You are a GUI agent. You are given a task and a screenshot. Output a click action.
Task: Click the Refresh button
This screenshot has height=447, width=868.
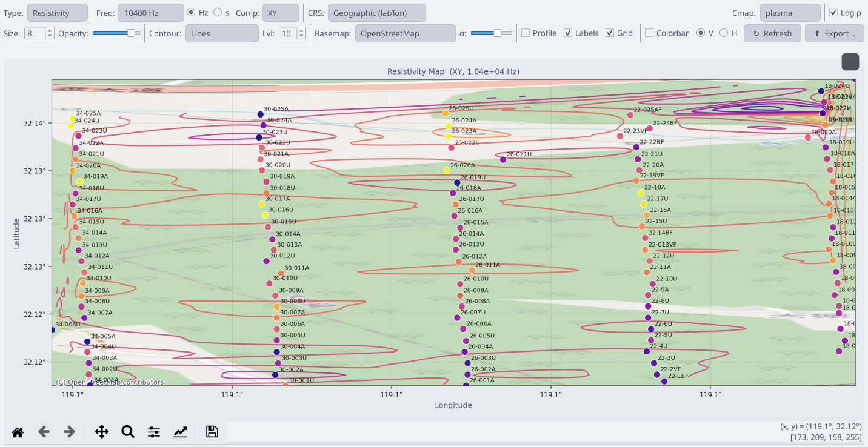(772, 33)
